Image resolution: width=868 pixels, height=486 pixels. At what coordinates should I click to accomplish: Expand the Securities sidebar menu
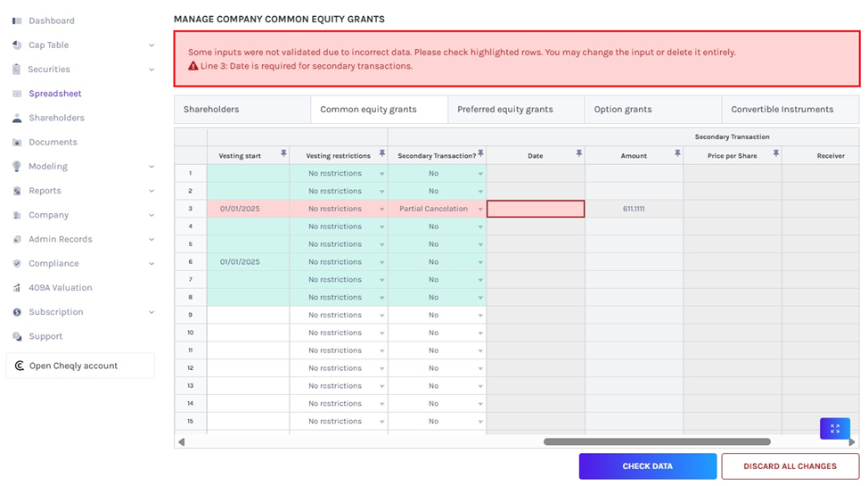coord(151,70)
